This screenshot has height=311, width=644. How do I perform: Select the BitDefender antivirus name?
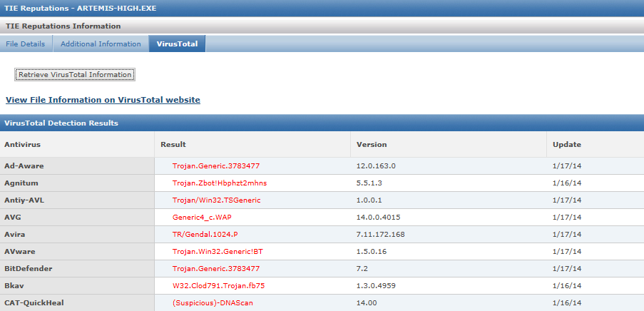click(x=28, y=269)
